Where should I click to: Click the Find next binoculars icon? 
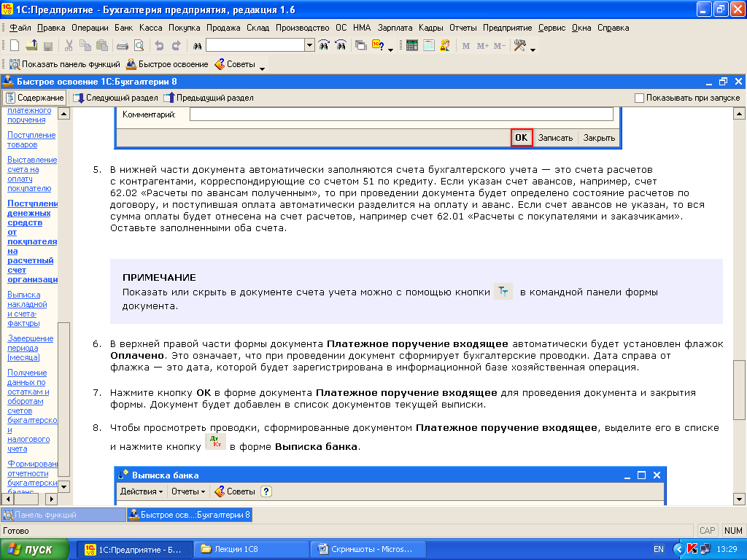click(324, 46)
